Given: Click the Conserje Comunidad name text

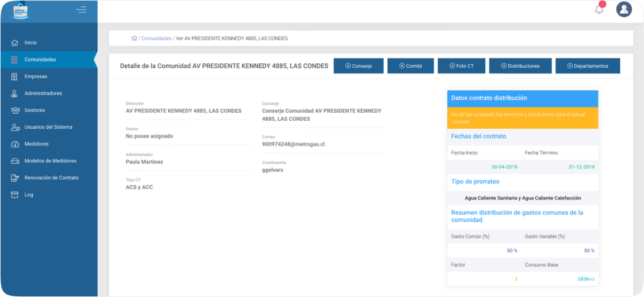Looking at the screenshot, I should pos(321,115).
